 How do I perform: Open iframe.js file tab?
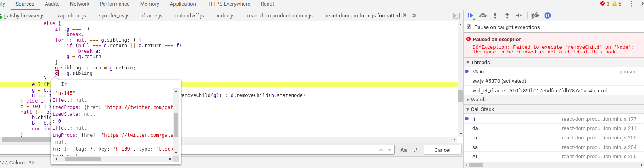152,15
